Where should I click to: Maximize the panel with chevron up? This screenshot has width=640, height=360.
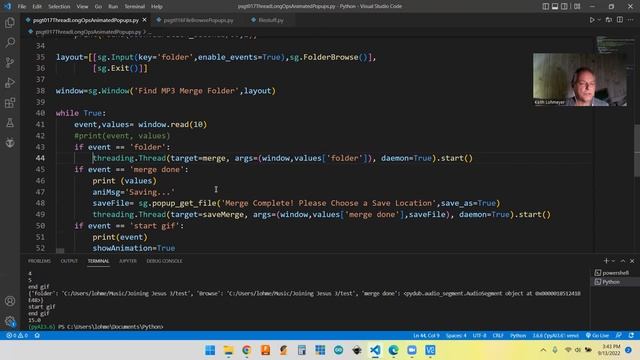click(x=623, y=261)
